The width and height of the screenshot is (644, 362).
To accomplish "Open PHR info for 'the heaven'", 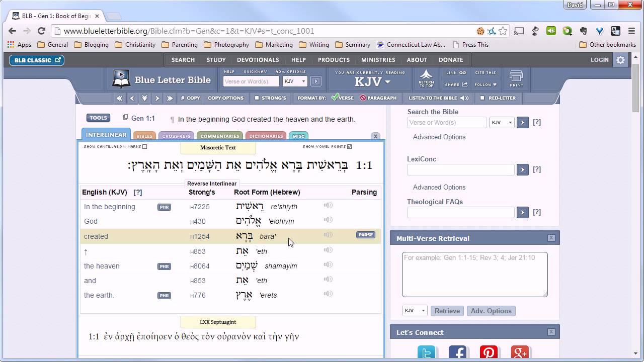I will click(x=164, y=266).
